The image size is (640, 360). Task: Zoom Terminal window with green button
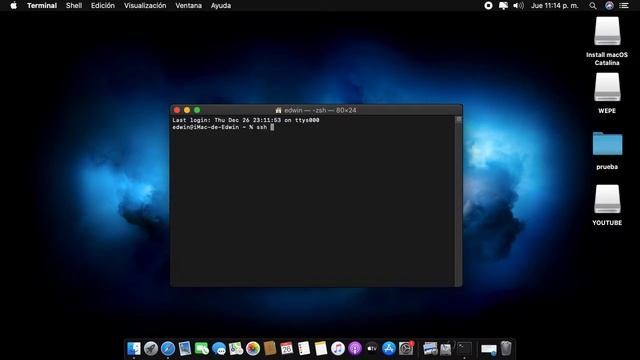[x=197, y=110]
